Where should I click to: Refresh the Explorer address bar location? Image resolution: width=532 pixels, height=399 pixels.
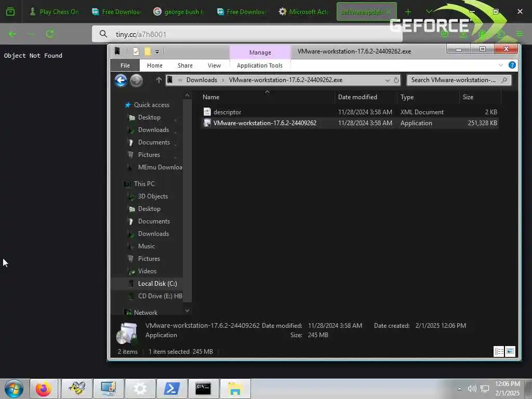coord(396,80)
